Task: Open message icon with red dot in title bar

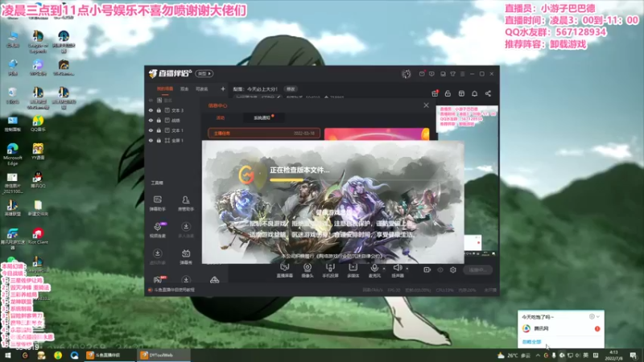Action: pos(422,74)
